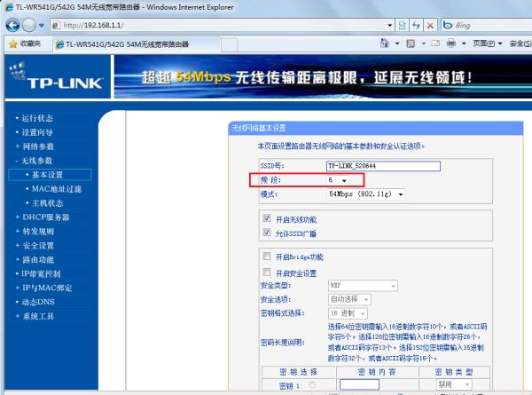Open the 密钥格式选择 16进制 dropdown

point(348,313)
